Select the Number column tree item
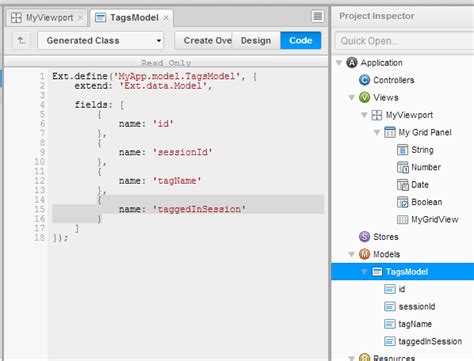This screenshot has height=361, width=474. pos(426,167)
